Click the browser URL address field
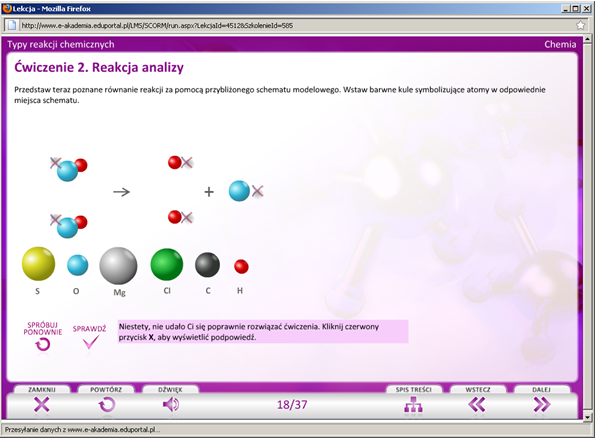The height and width of the screenshot is (440, 596). pyautogui.click(x=296, y=25)
